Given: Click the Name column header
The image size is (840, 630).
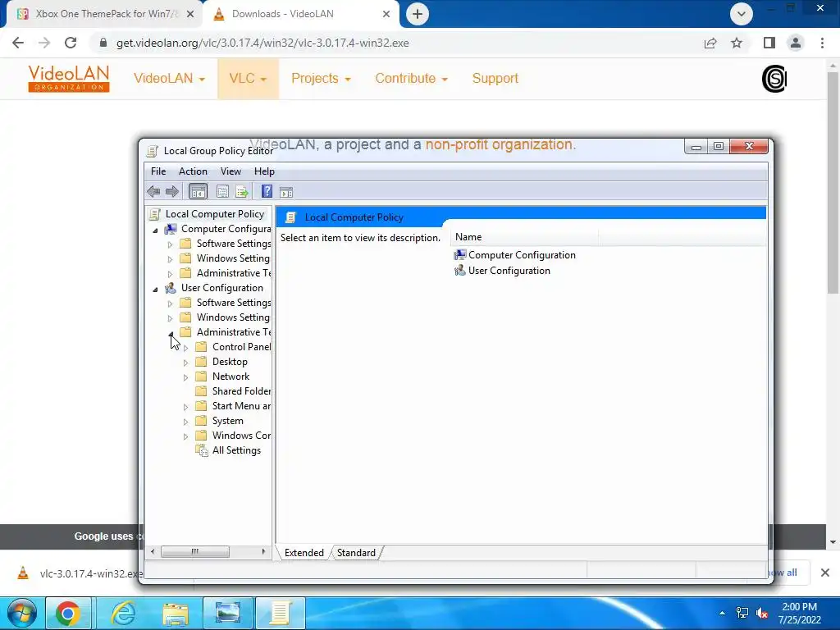Looking at the screenshot, I should 524,237.
